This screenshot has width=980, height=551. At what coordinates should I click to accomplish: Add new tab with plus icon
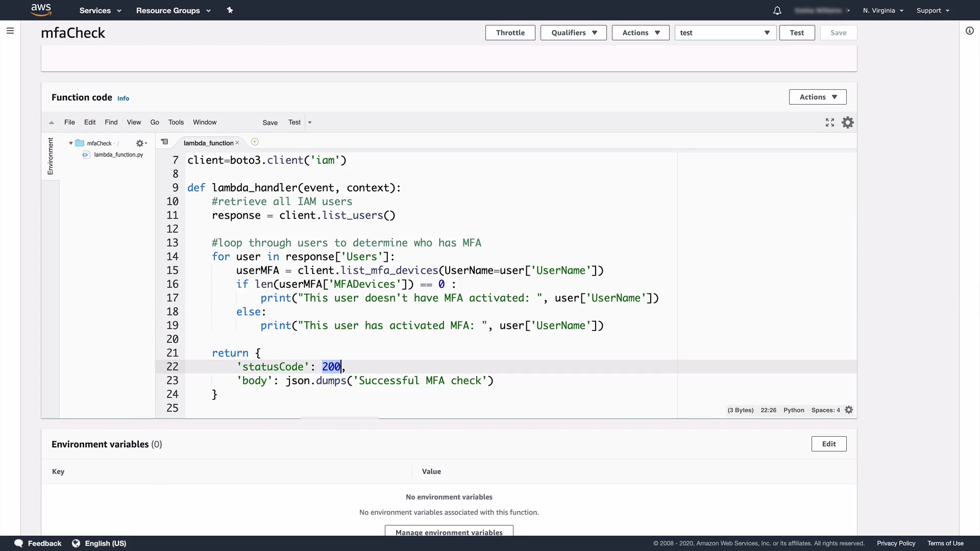(x=255, y=142)
